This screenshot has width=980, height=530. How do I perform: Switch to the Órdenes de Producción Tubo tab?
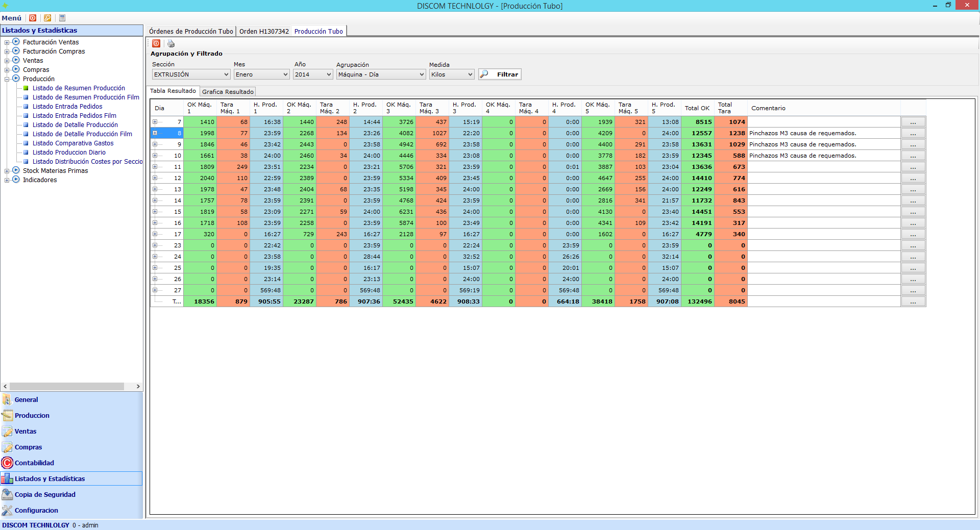(191, 31)
